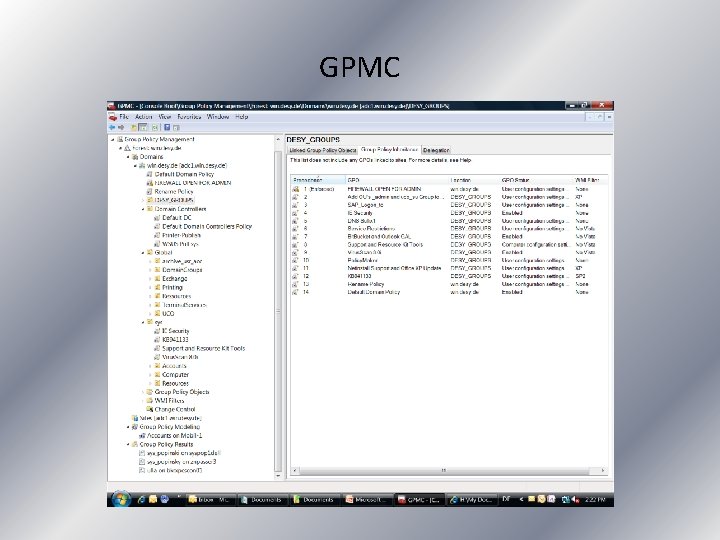Screen dimensions: 720x540
Task: Select Printer-Publish policy link
Action: click(181, 235)
